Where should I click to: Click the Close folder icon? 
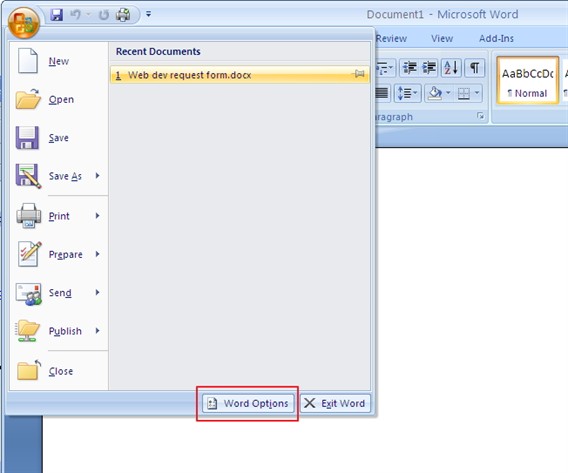[x=29, y=370]
